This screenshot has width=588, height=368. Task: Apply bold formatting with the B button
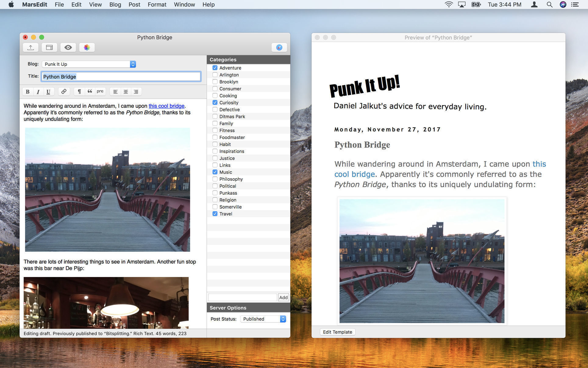click(x=28, y=92)
